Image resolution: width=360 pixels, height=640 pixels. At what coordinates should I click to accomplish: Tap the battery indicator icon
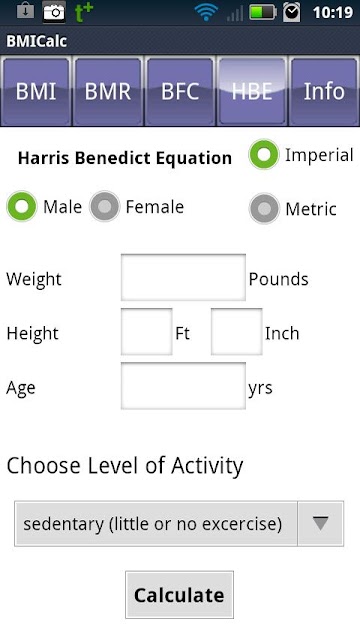(x=263, y=12)
